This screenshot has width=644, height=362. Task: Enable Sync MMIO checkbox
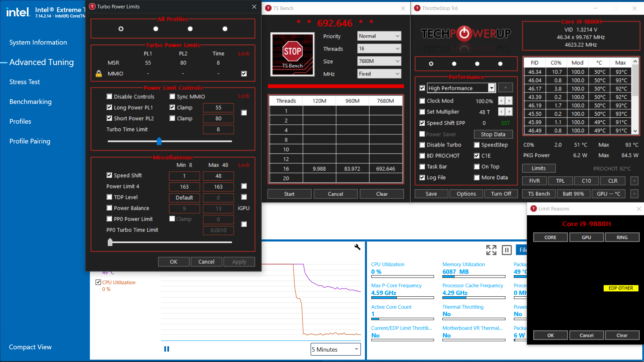[172, 97]
